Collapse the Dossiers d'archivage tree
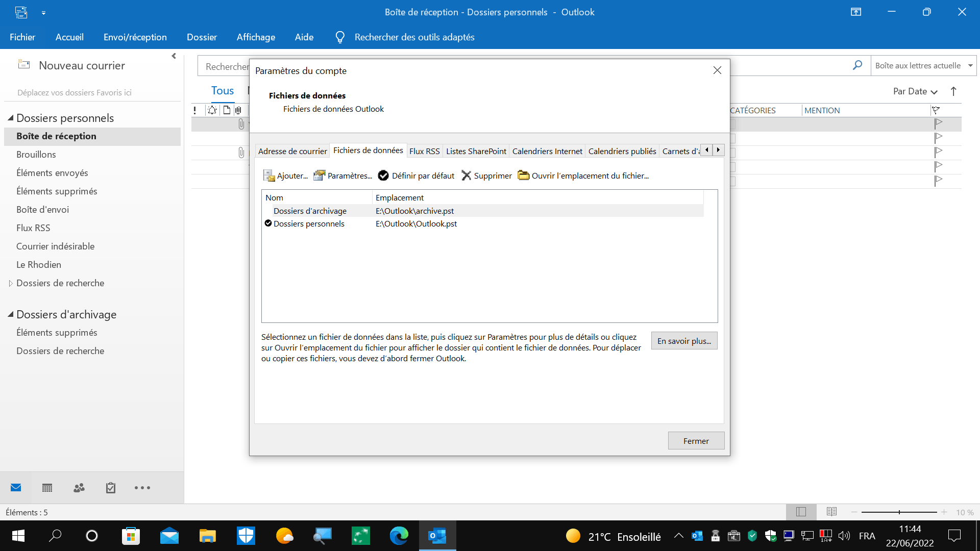980x551 pixels. tap(11, 314)
